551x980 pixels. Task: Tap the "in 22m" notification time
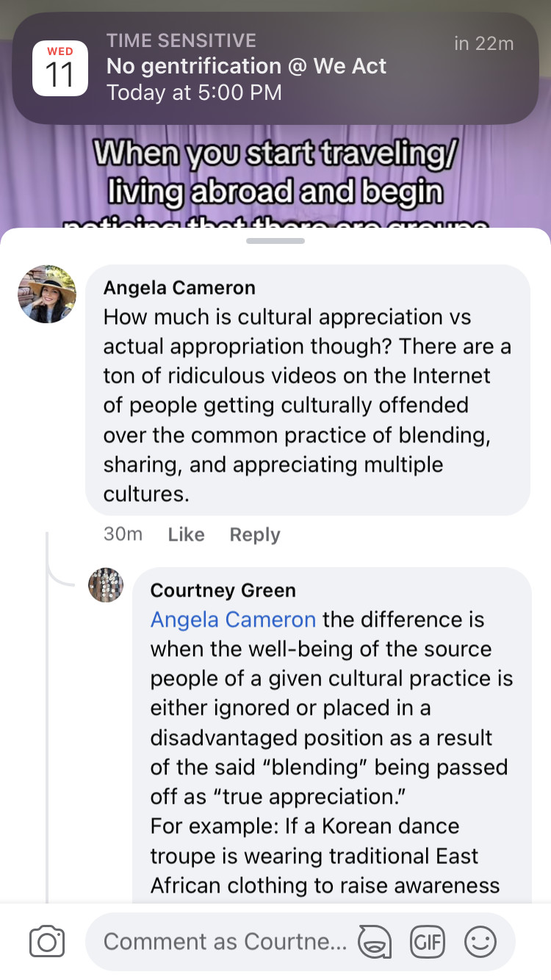(483, 43)
